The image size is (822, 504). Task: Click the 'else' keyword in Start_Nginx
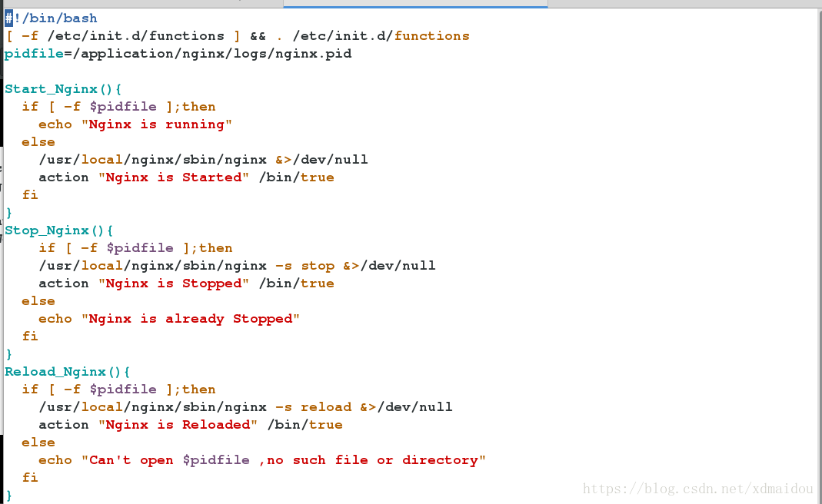point(38,142)
